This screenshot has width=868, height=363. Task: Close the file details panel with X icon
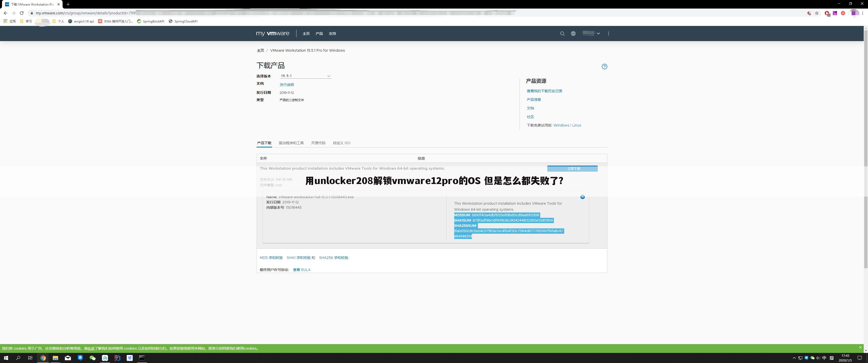[582, 197]
